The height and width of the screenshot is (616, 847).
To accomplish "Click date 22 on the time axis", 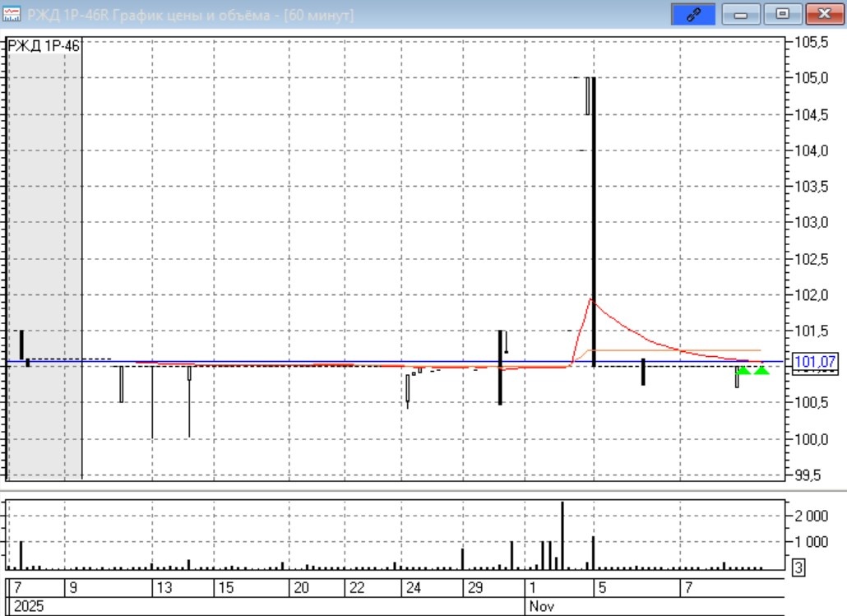I will [x=357, y=588].
